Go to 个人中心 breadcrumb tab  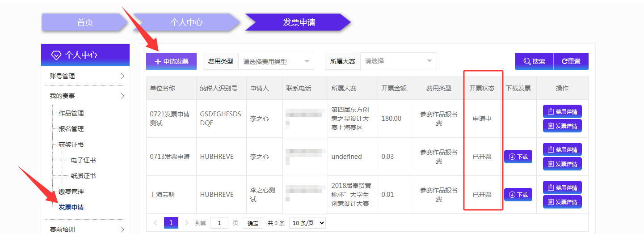(x=186, y=22)
